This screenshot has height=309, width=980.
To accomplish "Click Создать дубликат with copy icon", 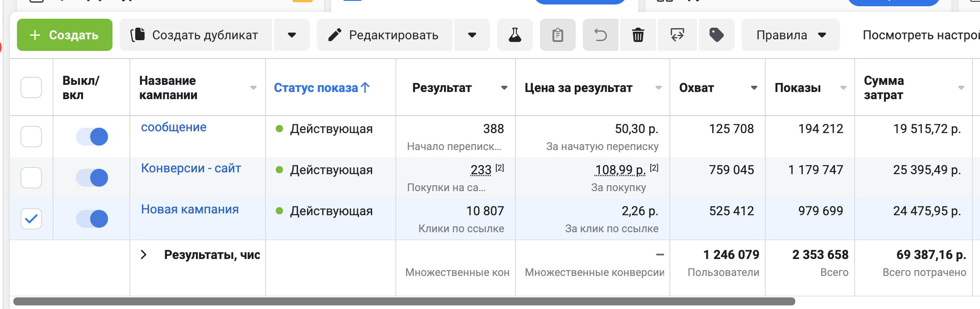I will 195,35.
